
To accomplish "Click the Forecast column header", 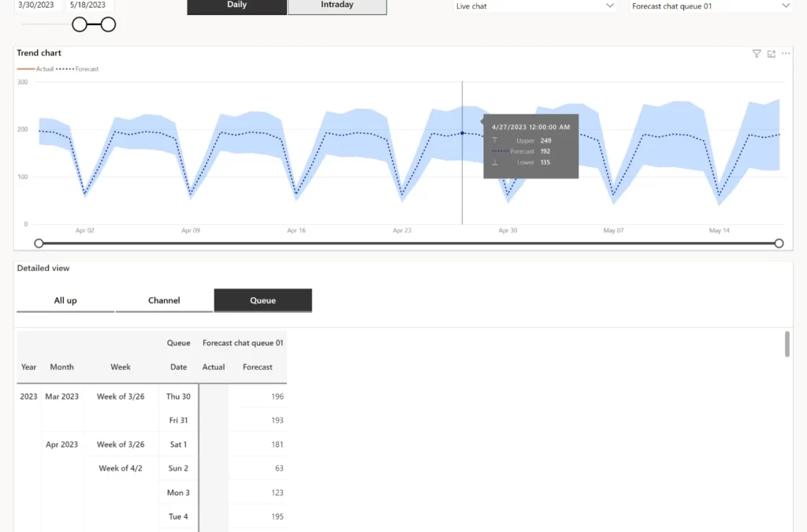I will tap(258, 366).
